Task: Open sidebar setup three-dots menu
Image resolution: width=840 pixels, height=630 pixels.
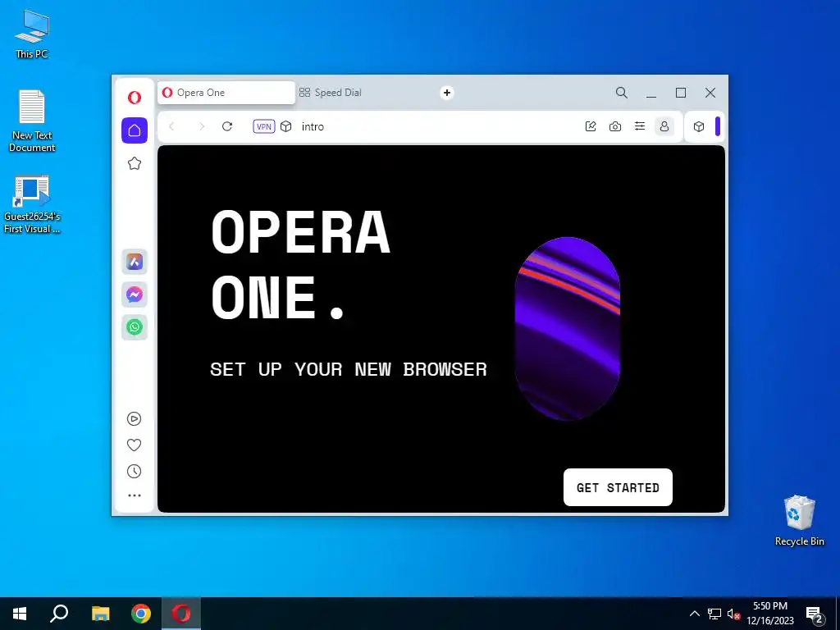Action: pyautogui.click(x=135, y=495)
